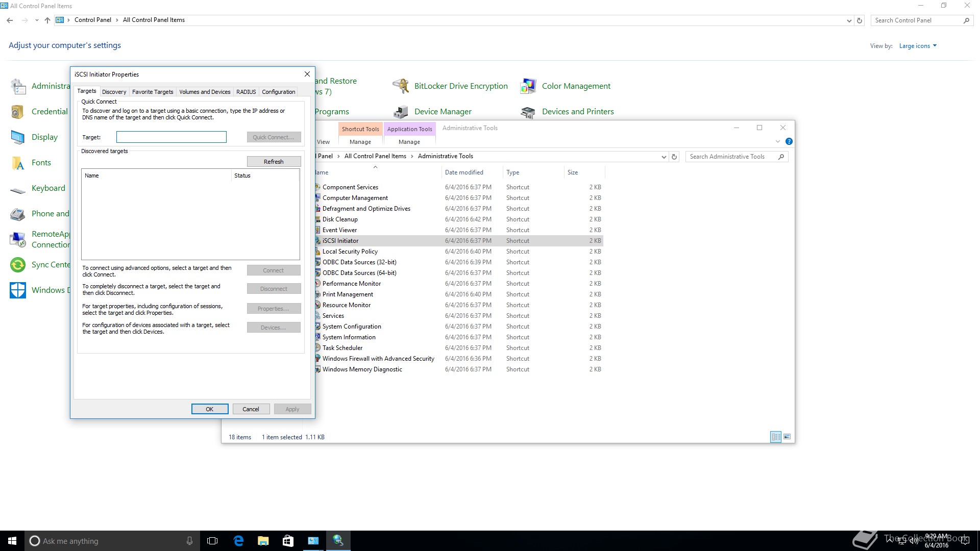Open Keyboard settings icon
The height and width of the screenshot is (551, 980).
pyautogui.click(x=18, y=190)
